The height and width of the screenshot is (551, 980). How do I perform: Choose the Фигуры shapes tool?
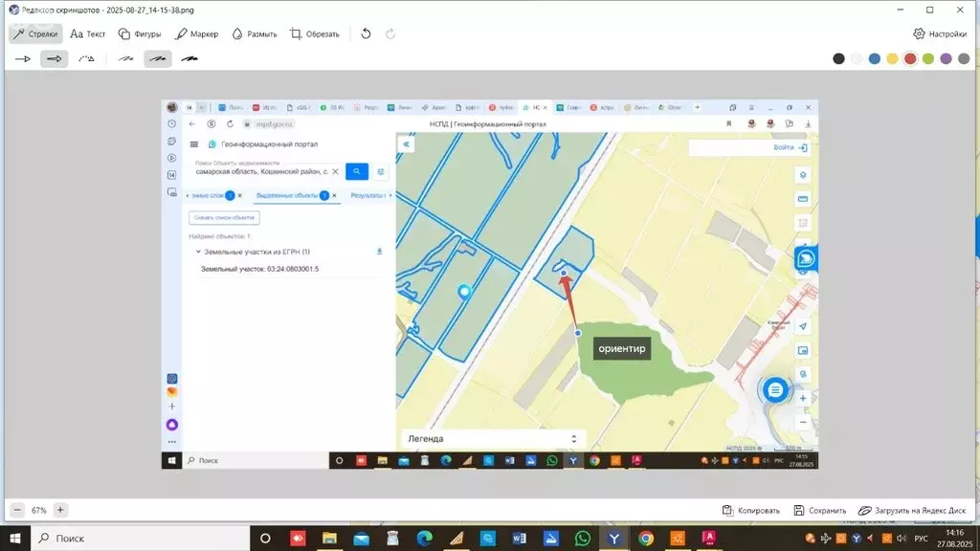[x=140, y=33]
